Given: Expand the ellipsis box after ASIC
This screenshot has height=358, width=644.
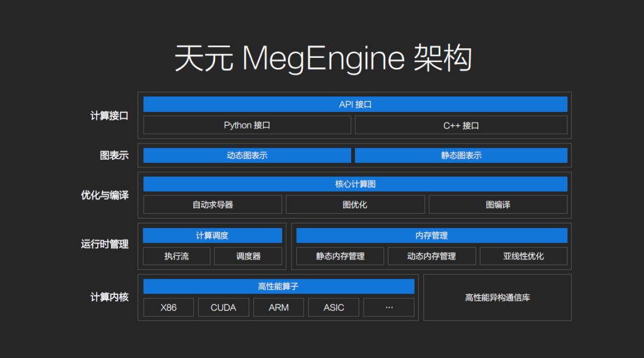Looking at the screenshot, I should (x=389, y=307).
